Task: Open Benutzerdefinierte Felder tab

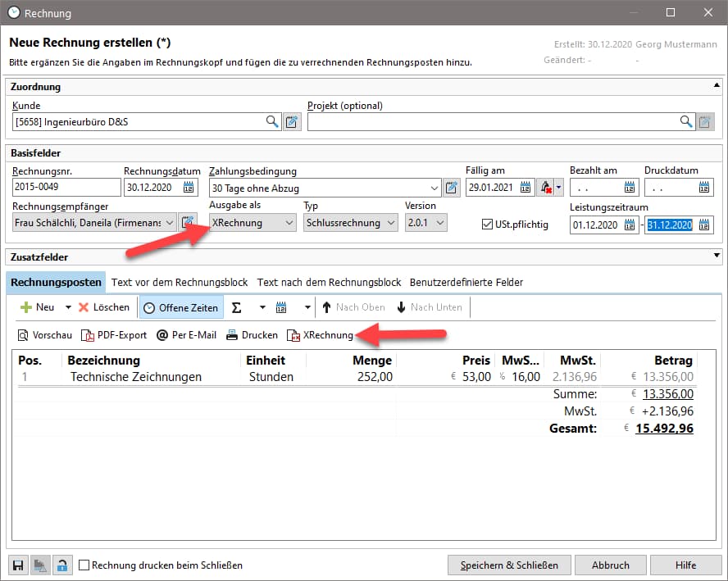Action: (x=466, y=282)
